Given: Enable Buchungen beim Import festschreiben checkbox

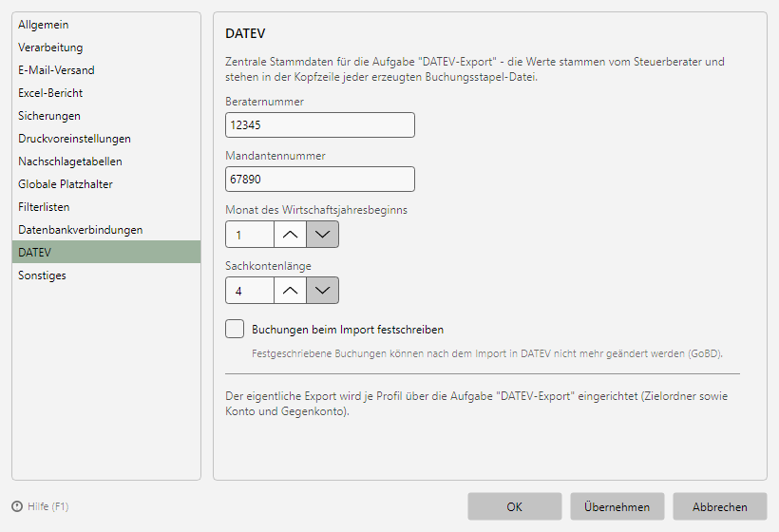Looking at the screenshot, I should (x=235, y=329).
